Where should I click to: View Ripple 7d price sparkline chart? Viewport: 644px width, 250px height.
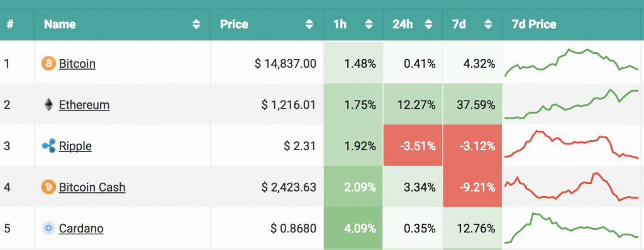[x=571, y=144]
